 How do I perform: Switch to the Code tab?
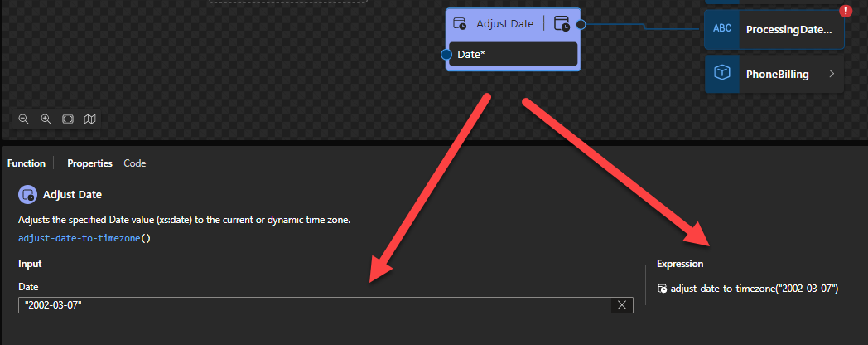click(x=134, y=163)
